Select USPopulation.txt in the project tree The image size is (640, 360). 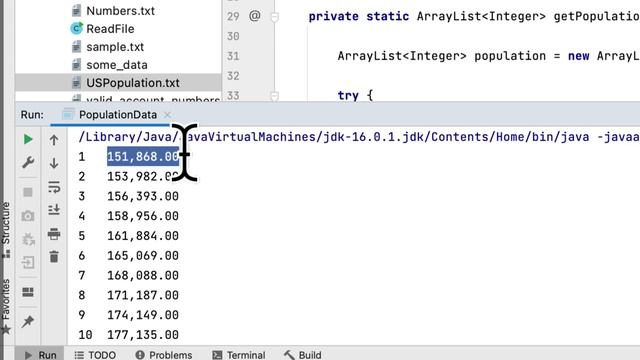coord(133,83)
